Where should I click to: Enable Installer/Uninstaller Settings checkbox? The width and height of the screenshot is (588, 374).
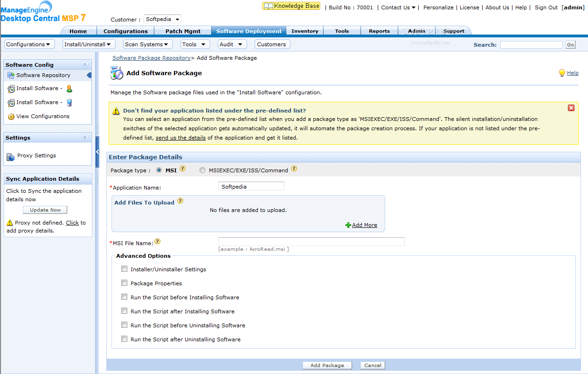pos(124,269)
